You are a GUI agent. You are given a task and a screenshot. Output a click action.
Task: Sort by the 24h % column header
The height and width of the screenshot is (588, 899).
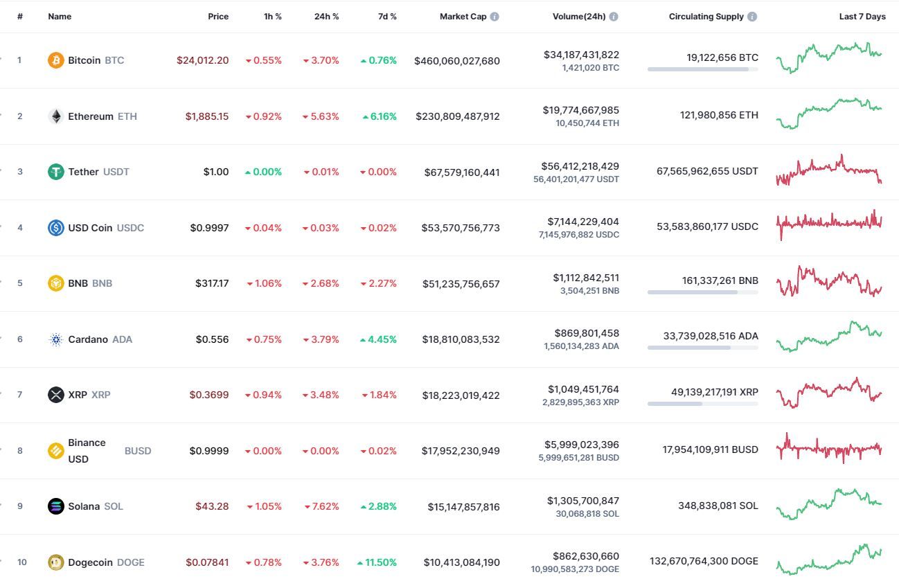pos(326,17)
